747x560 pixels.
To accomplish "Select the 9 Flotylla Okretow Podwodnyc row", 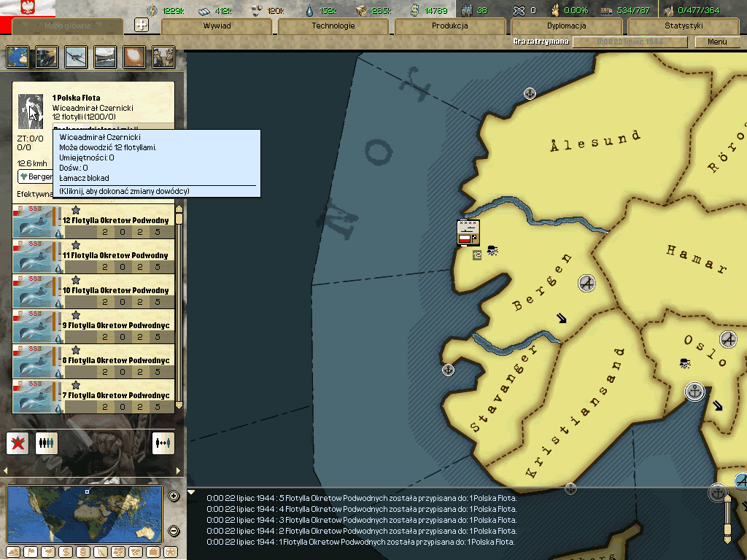I will coord(93,327).
